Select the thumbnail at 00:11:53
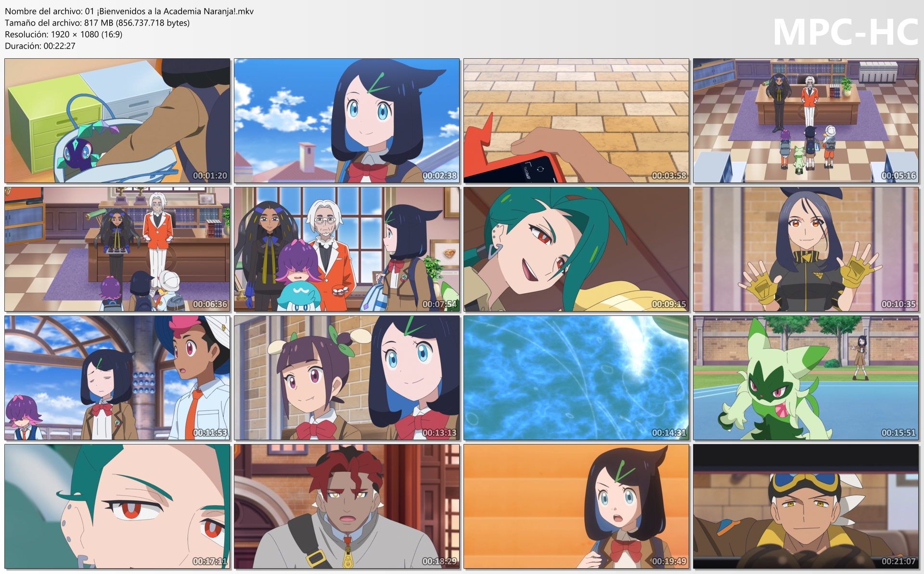This screenshot has width=924, height=574. 117,378
